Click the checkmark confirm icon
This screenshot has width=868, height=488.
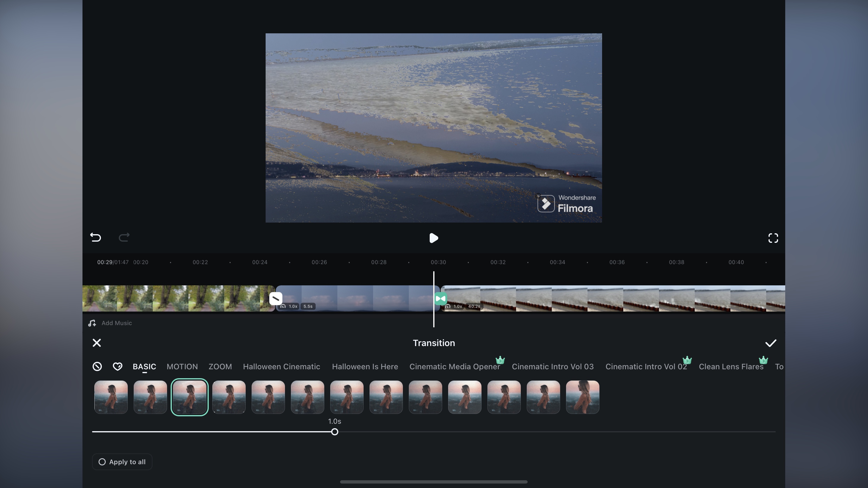click(771, 343)
